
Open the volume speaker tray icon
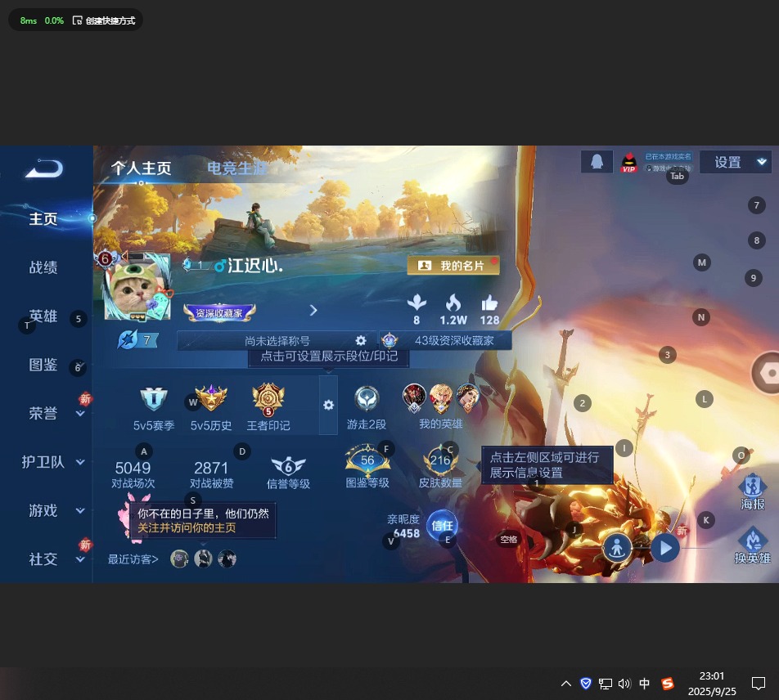(x=624, y=684)
